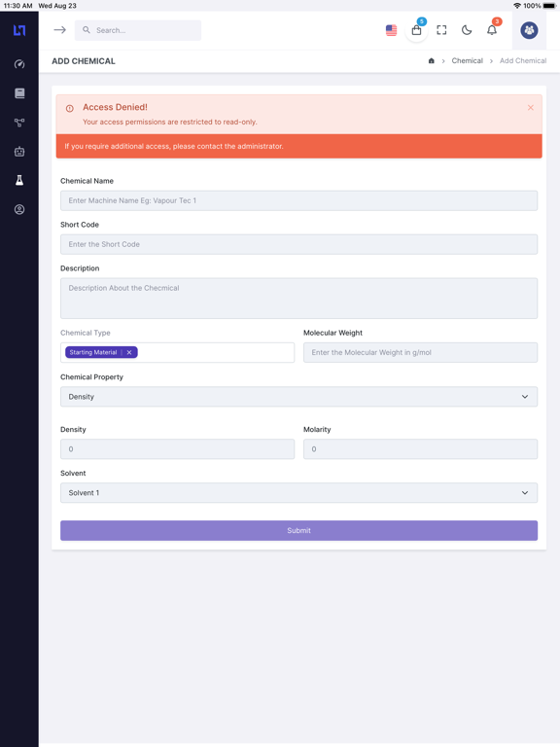Open the notifications bell
The width and height of the screenshot is (560, 747).
492,30
